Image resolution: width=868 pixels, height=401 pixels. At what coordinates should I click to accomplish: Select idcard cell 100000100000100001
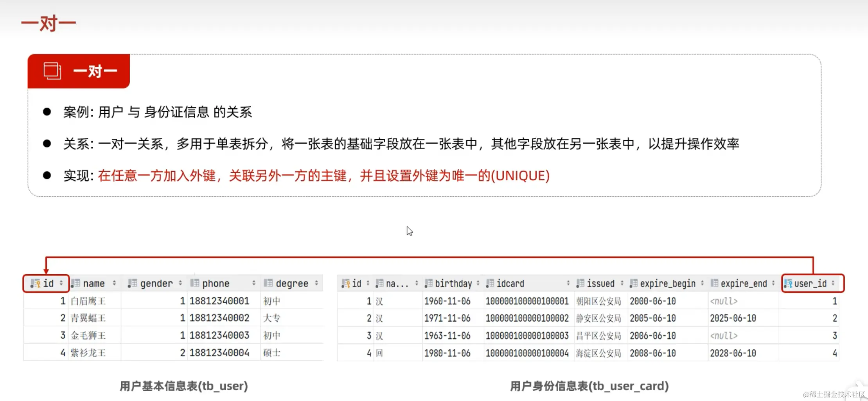pyautogui.click(x=527, y=301)
